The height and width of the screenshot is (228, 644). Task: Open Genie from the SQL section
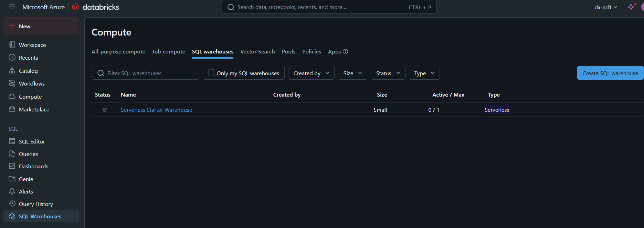(x=26, y=179)
